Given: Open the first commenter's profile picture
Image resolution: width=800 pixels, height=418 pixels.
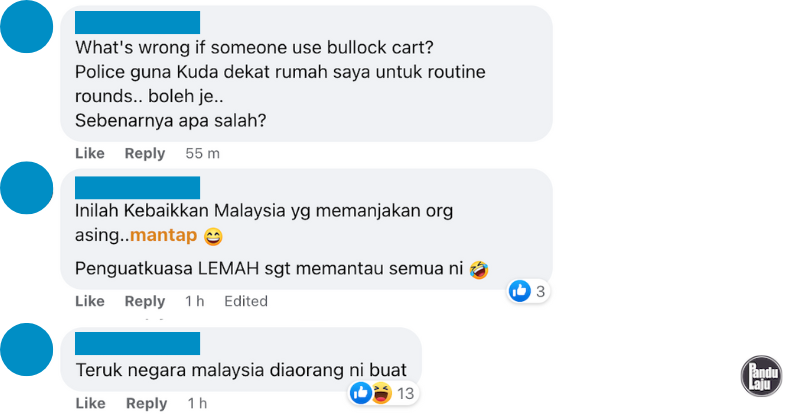Looking at the screenshot, I should tap(27, 27).
